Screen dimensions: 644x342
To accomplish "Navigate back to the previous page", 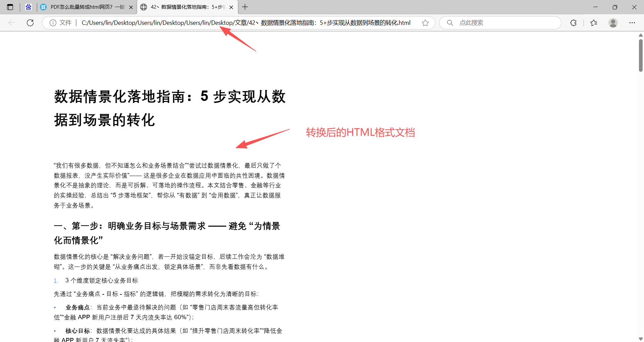I will tap(12, 22).
